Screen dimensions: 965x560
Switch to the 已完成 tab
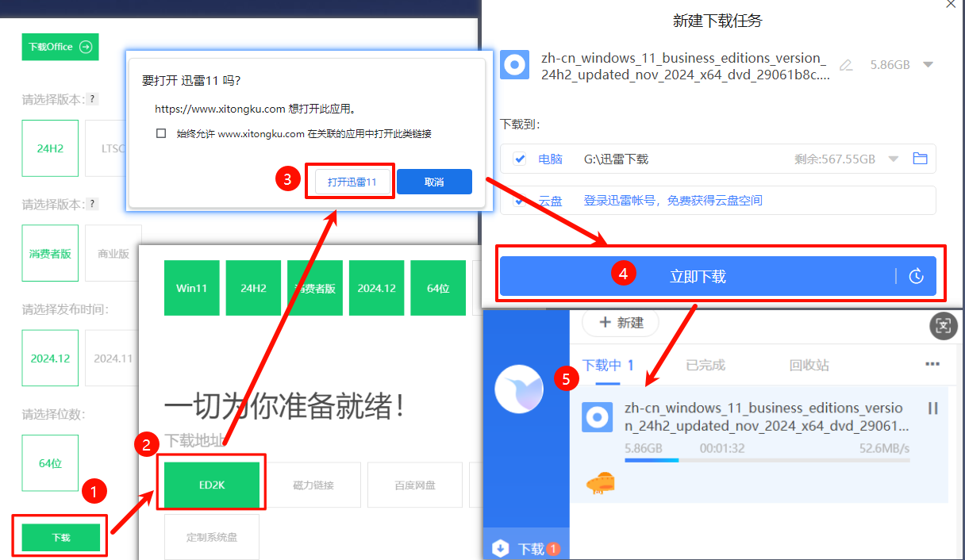705,365
